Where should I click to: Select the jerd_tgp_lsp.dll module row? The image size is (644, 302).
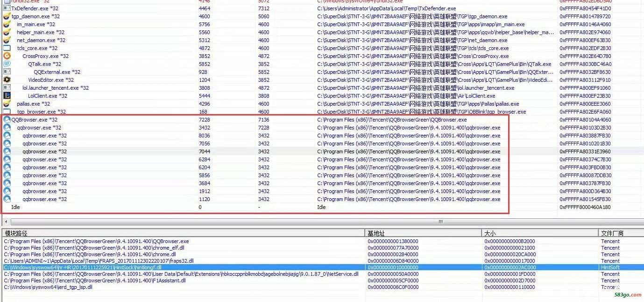click(322, 287)
